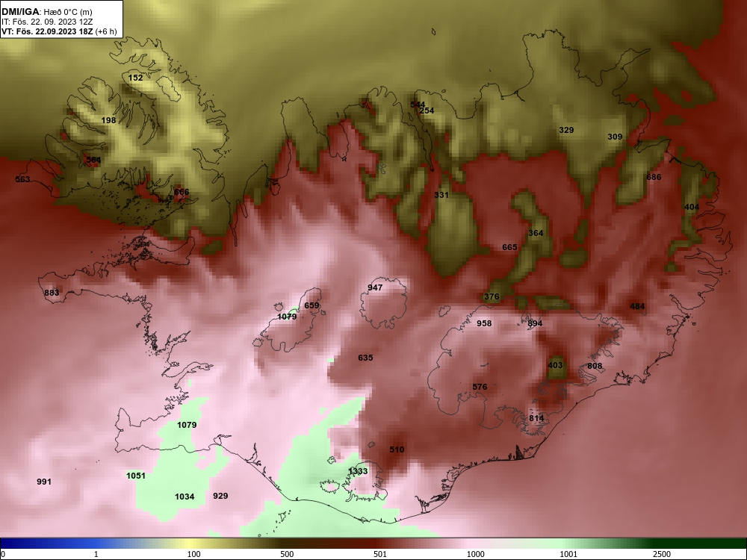The height and width of the screenshot is (560, 747).
Task: Click the 686 height label
Action: click(654, 177)
